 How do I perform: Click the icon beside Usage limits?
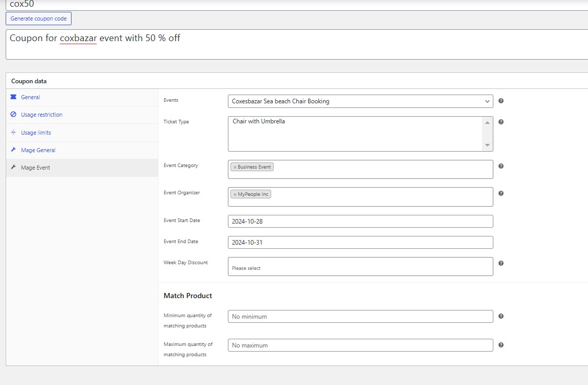13,132
